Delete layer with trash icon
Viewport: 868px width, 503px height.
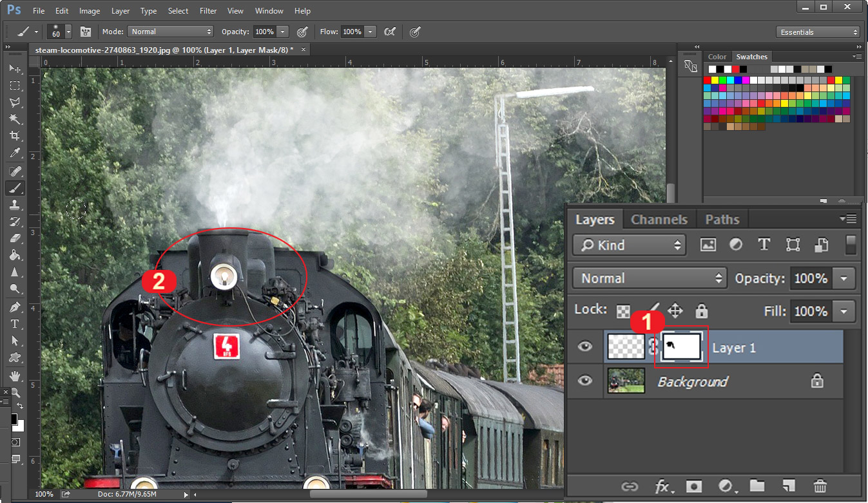coord(820,486)
